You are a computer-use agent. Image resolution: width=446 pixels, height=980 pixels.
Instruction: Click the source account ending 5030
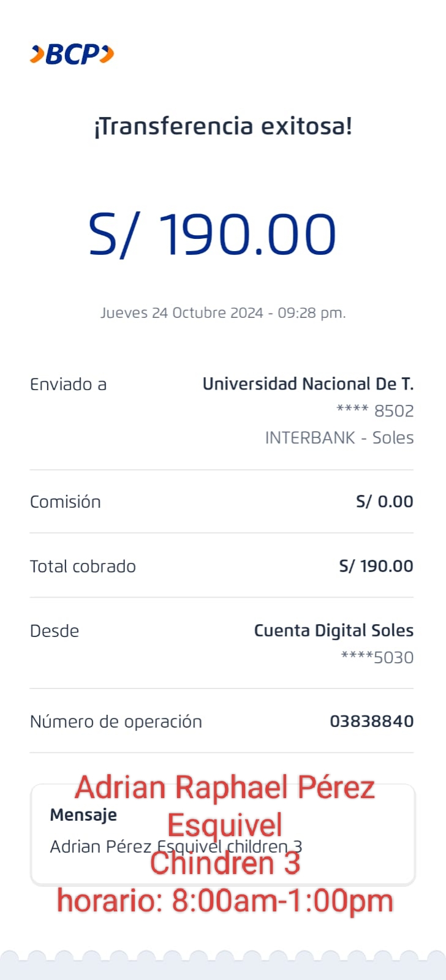point(377,658)
